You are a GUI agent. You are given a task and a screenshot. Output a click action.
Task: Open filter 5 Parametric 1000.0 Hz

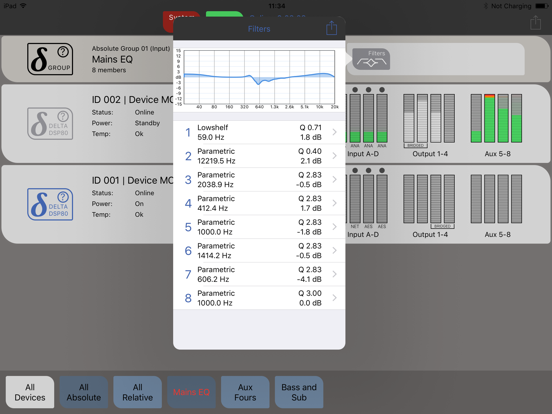259,227
